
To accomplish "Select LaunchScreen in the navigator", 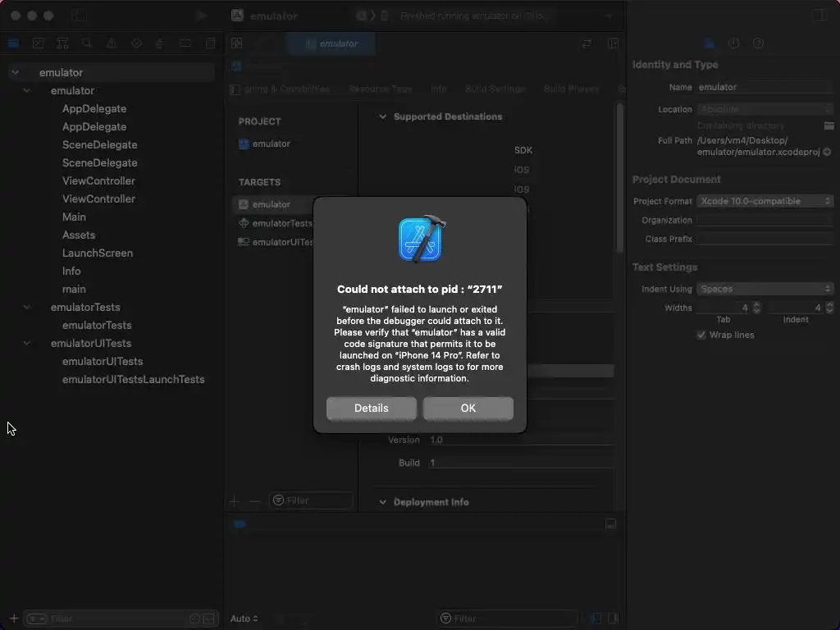I will click(98, 253).
